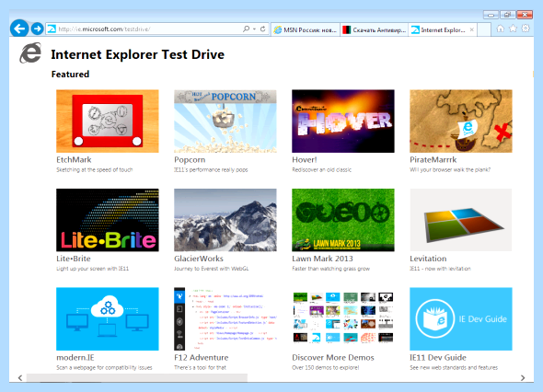Click the Discover More Demos title link

click(x=333, y=357)
